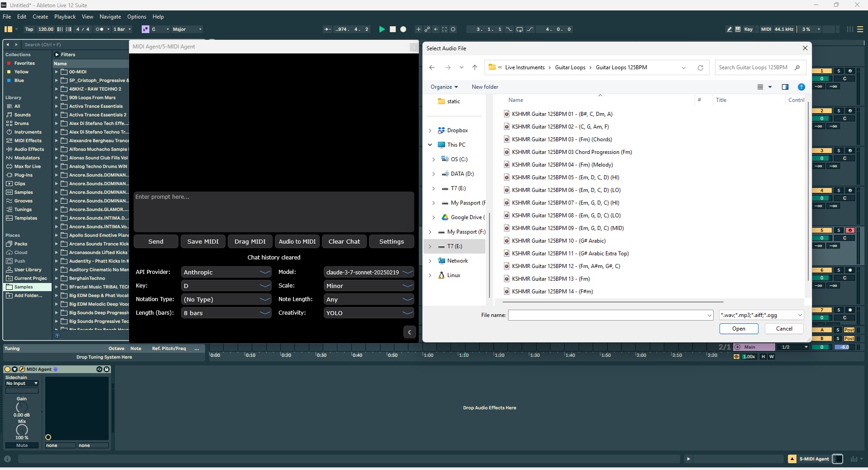
Task: Toggle the MIDI Agent device activator
Action: tap(7, 369)
